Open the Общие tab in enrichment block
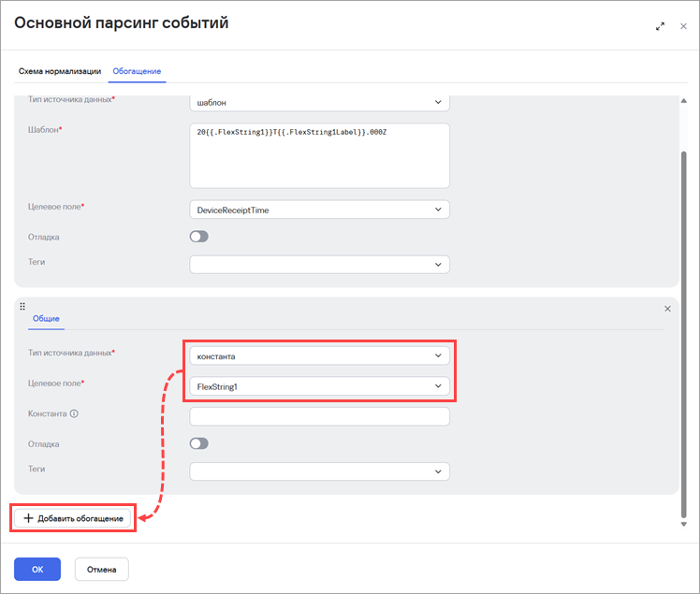700x594 pixels. pyautogui.click(x=46, y=319)
